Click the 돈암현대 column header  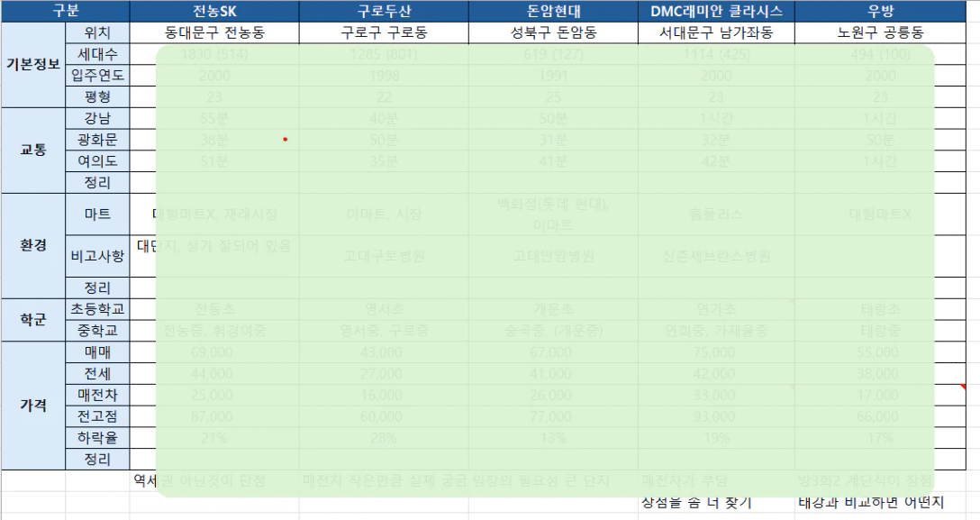[x=553, y=11]
